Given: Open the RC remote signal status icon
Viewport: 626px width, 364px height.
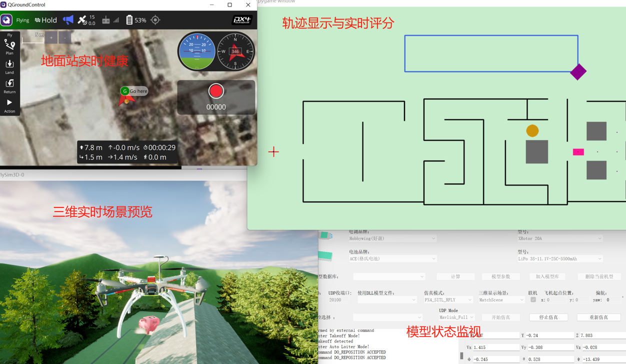Looking at the screenshot, I should pos(110,20).
